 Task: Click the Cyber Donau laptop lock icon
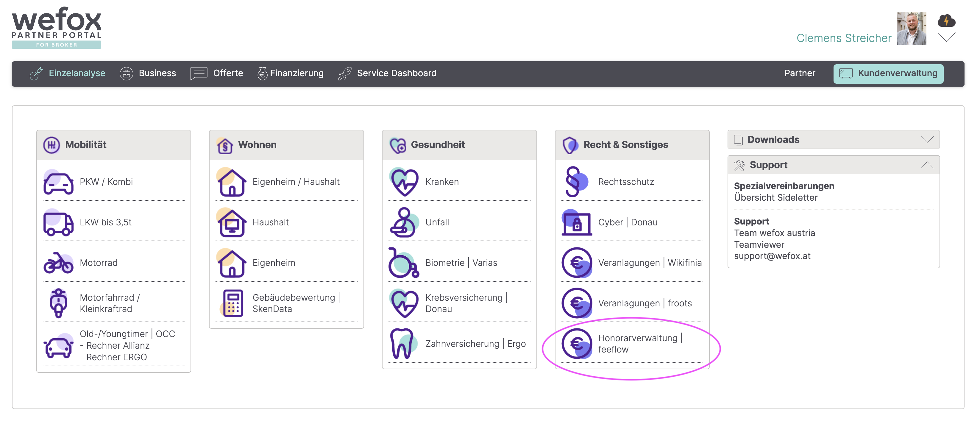[577, 223]
